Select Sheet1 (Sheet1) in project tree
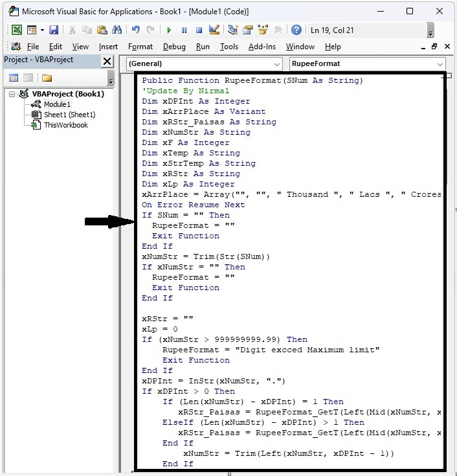 point(69,115)
